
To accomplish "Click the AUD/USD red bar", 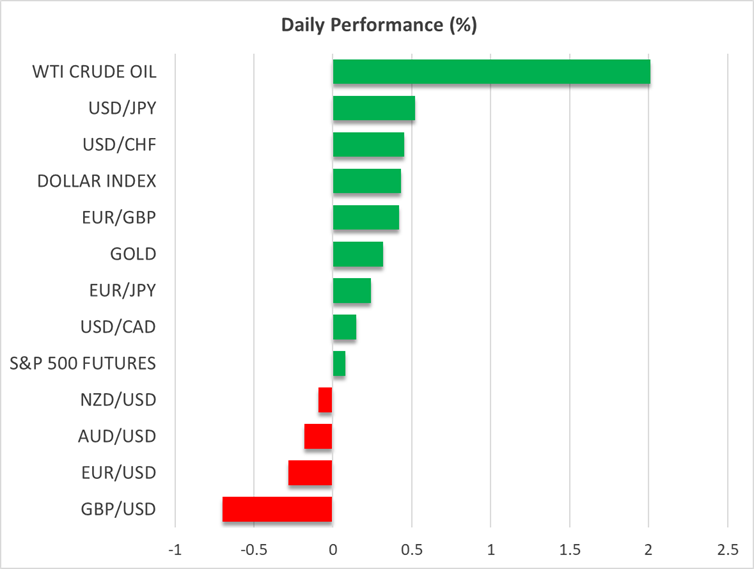I will click(x=318, y=436).
